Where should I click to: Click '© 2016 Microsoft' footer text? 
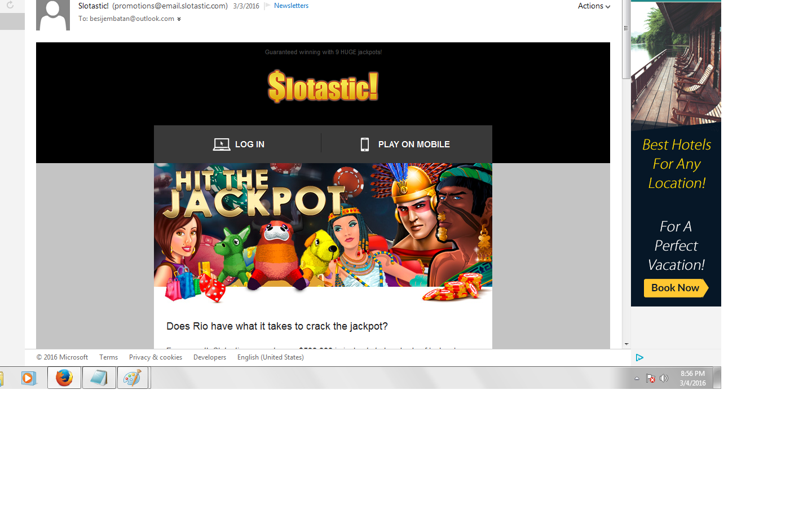coord(62,357)
